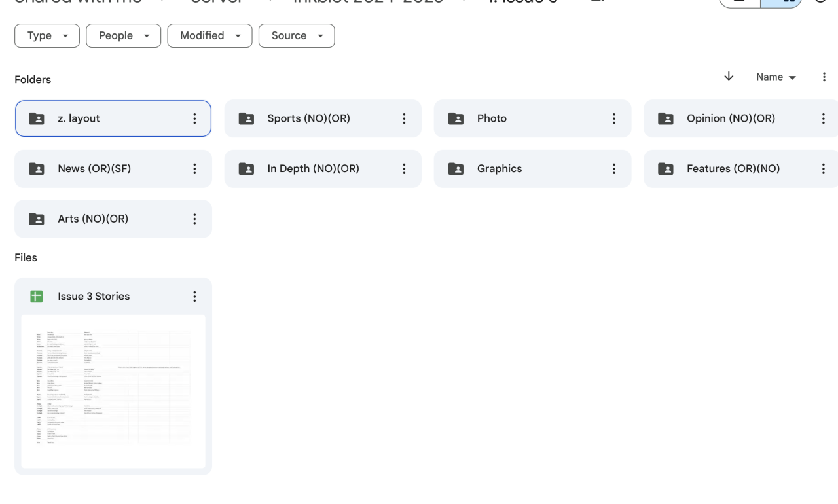
Task: Open the options menu for News (OR)(SF)
Action: coord(194,169)
